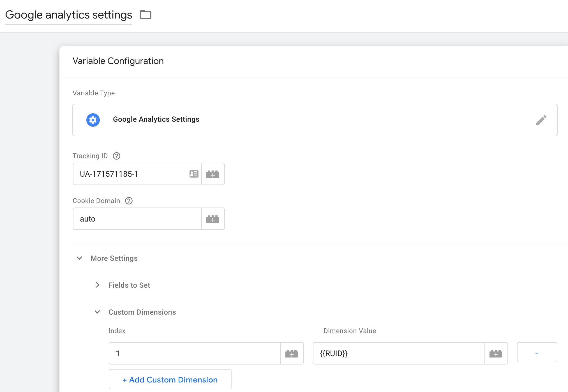568x392 pixels.
Task: Click the Variable Configuration heading
Action: tap(118, 61)
